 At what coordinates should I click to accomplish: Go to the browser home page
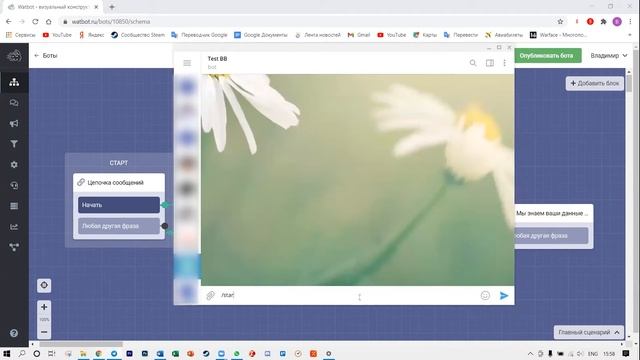click(x=49, y=22)
